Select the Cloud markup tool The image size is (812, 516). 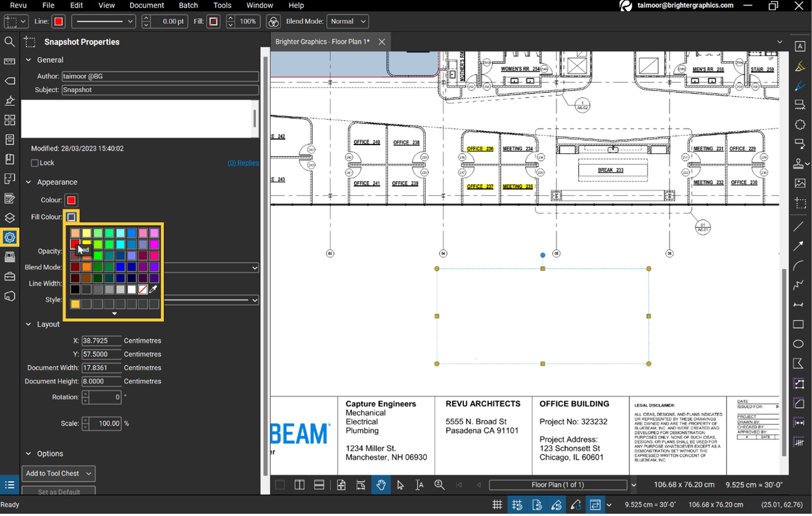(800, 124)
